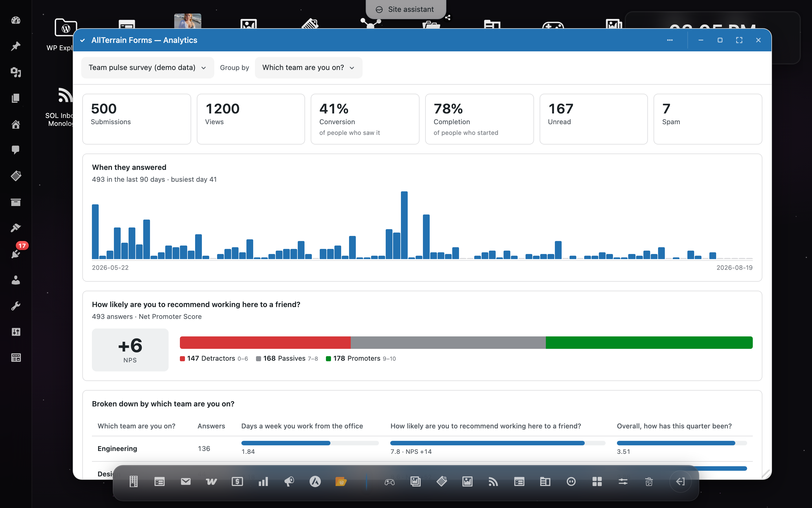Click the dollar bill icon in dock
This screenshot has height=508, width=812.
click(x=237, y=481)
